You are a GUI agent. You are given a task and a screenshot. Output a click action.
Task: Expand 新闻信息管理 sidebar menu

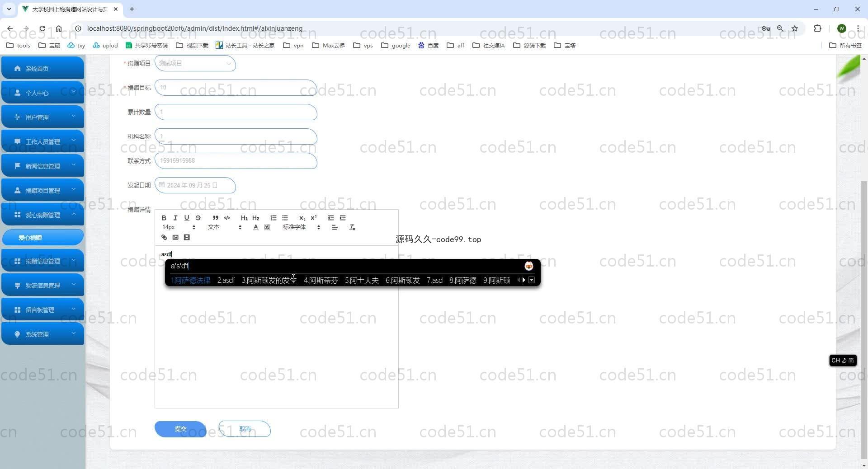pyautogui.click(x=42, y=166)
